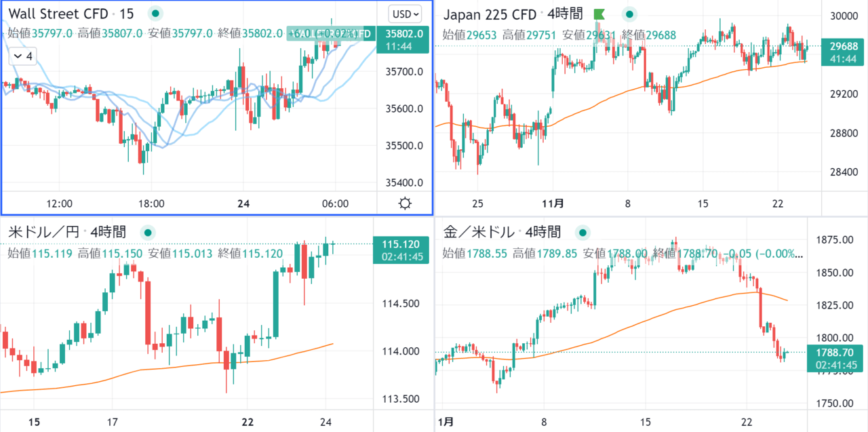
Task: Click the Japan 225 CFD symbol title
Action: coord(489,14)
